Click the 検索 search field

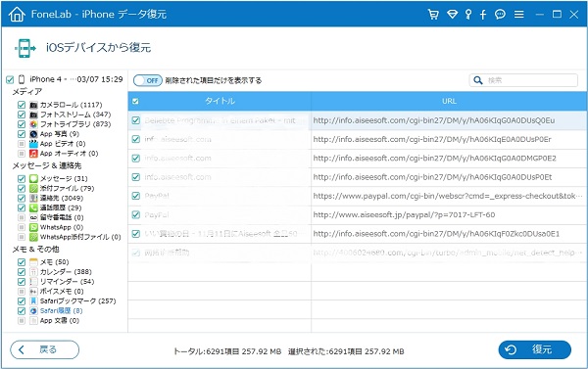tap(523, 80)
